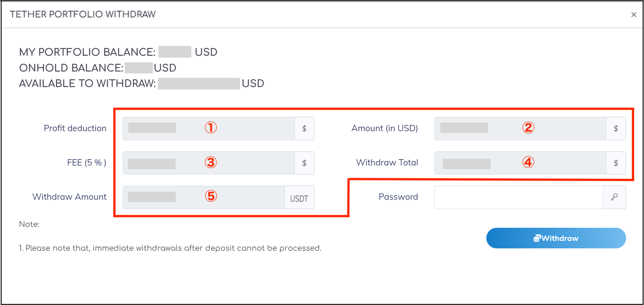Select the Withdraw Amount field
This screenshot has height=305, width=644.
(x=204, y=197)
